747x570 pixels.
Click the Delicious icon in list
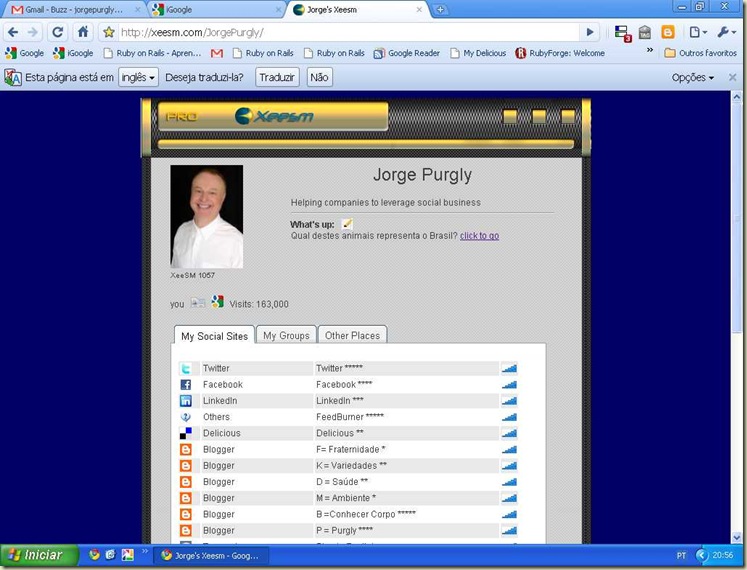pyautogui.click(x=186, y=433)
